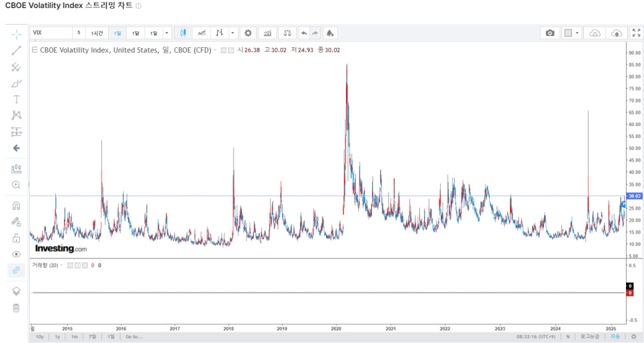Select the 10y range at bottom
This screenshot has height=343, width=644.
point(40,336)
